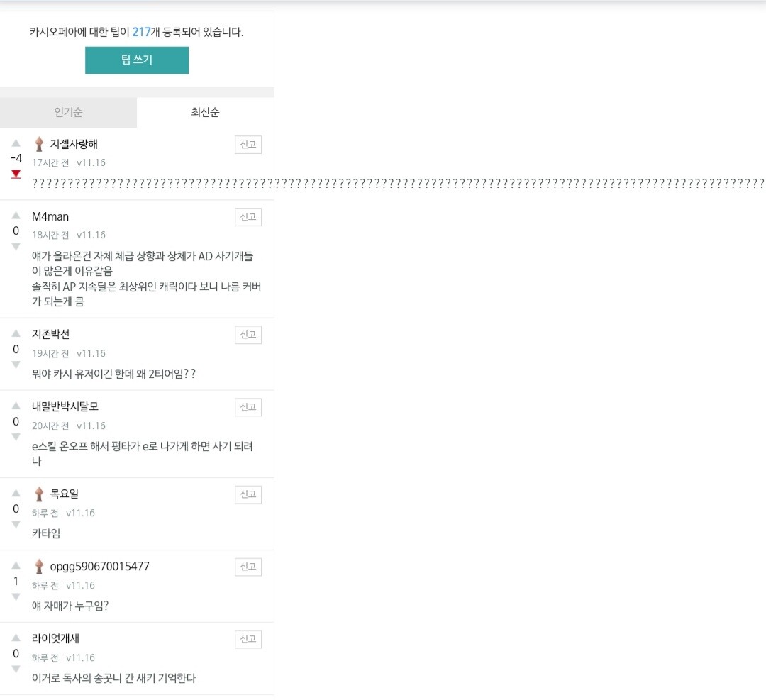Report M4man's comment with 신고
Screen dimensions: 766x700
tap(248, 217)
